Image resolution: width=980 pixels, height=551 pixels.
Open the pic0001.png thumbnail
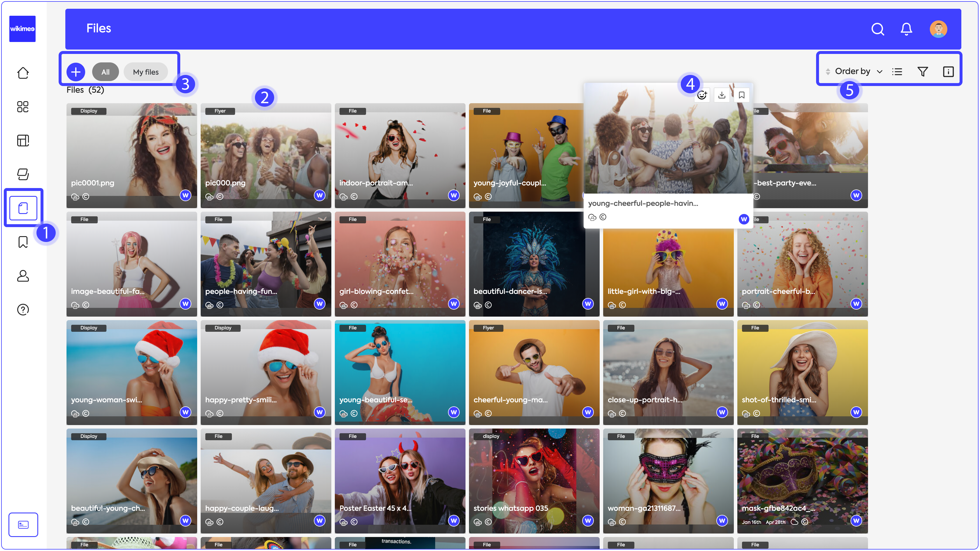[x=132, y=152]
